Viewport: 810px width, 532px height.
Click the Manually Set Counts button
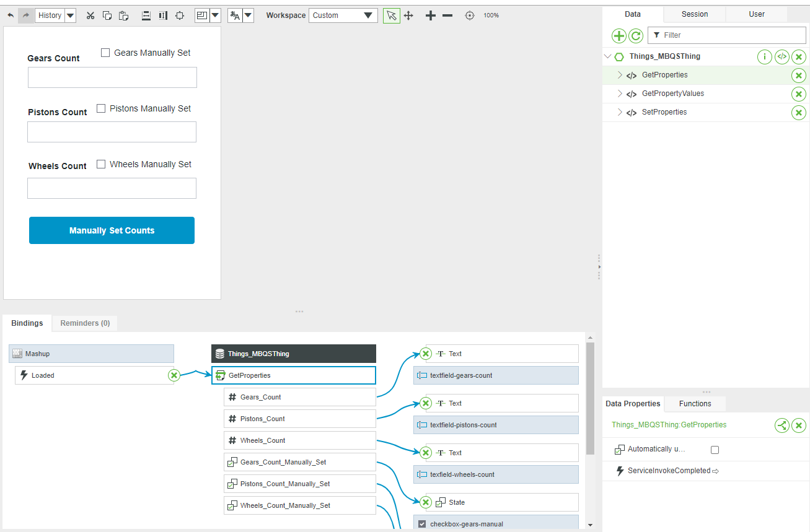point(112,230)
